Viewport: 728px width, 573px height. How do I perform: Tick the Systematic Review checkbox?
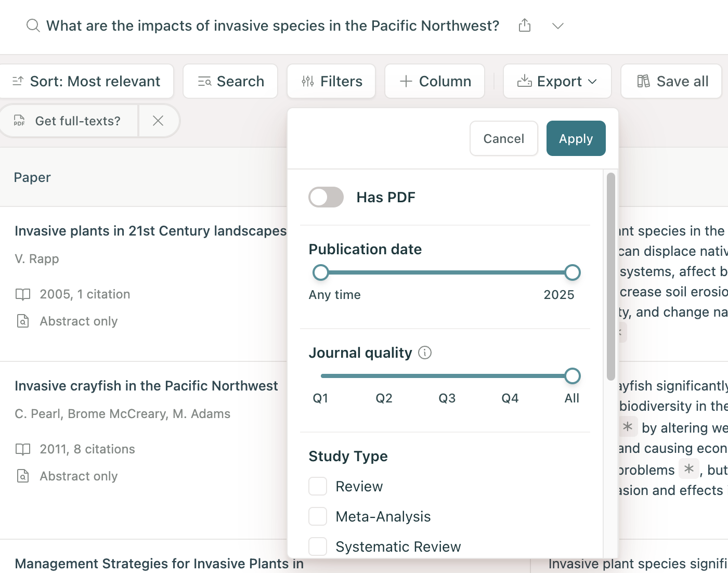pyautogui.click(x=318, y=546)
